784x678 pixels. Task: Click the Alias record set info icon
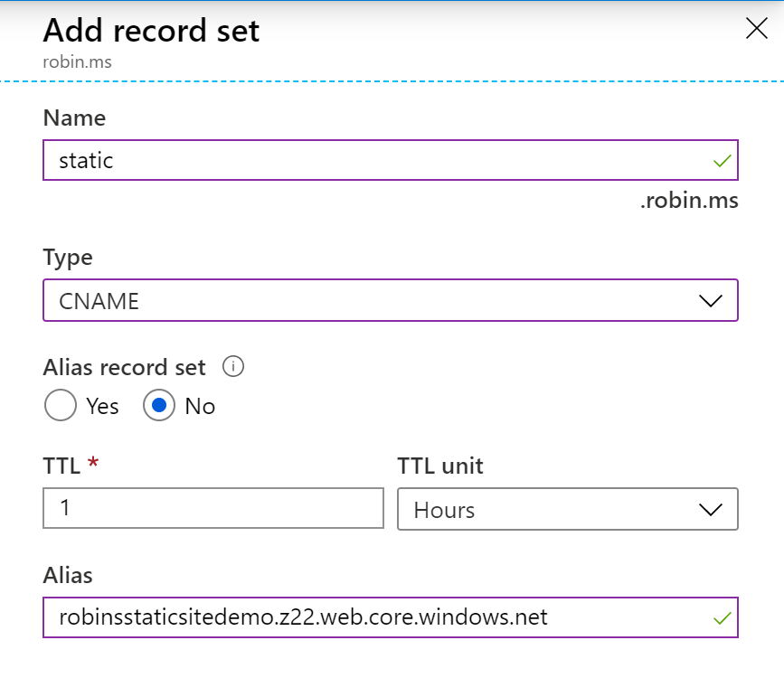[x=233, y=366]
